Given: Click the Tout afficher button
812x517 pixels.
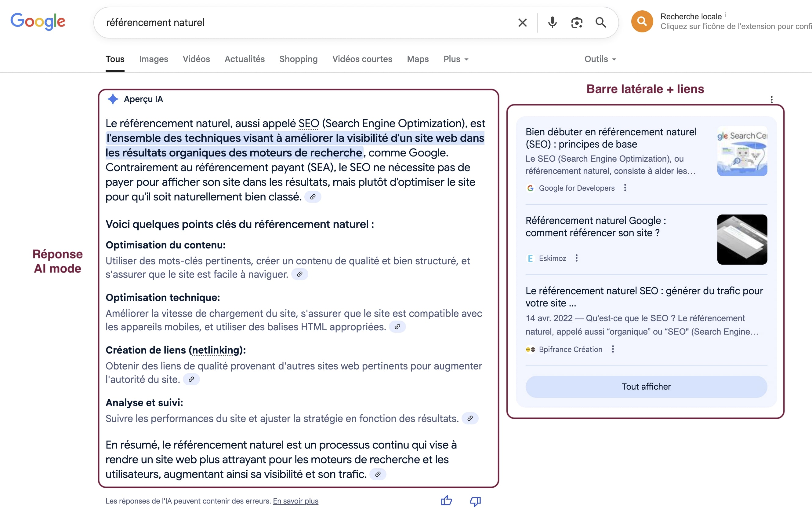Looking at the screenshot, I should click(646, 387).
